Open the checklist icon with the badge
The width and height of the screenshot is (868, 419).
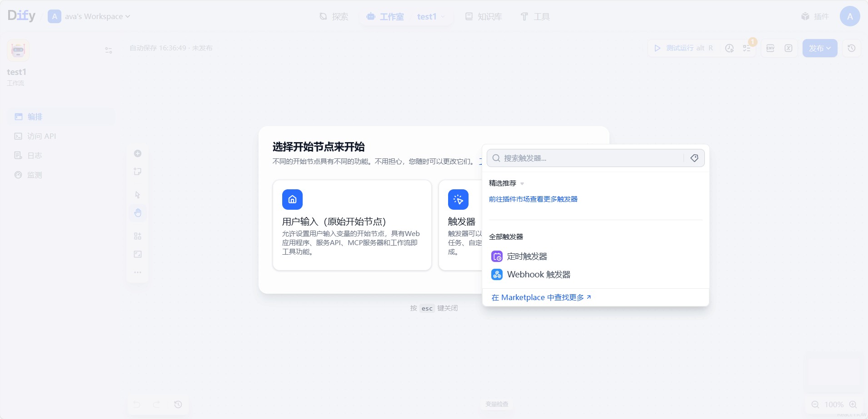click(748, 47)
